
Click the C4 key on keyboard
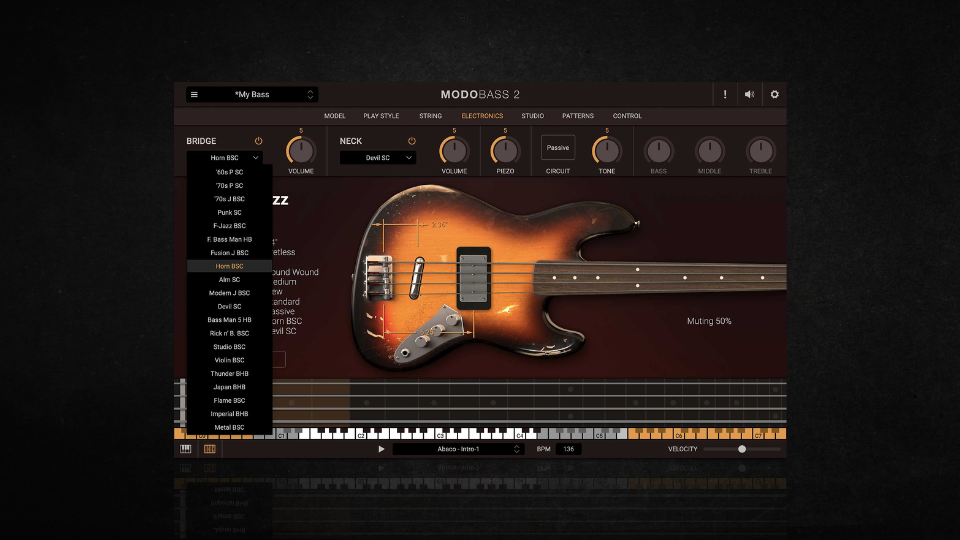pos(519,434)
